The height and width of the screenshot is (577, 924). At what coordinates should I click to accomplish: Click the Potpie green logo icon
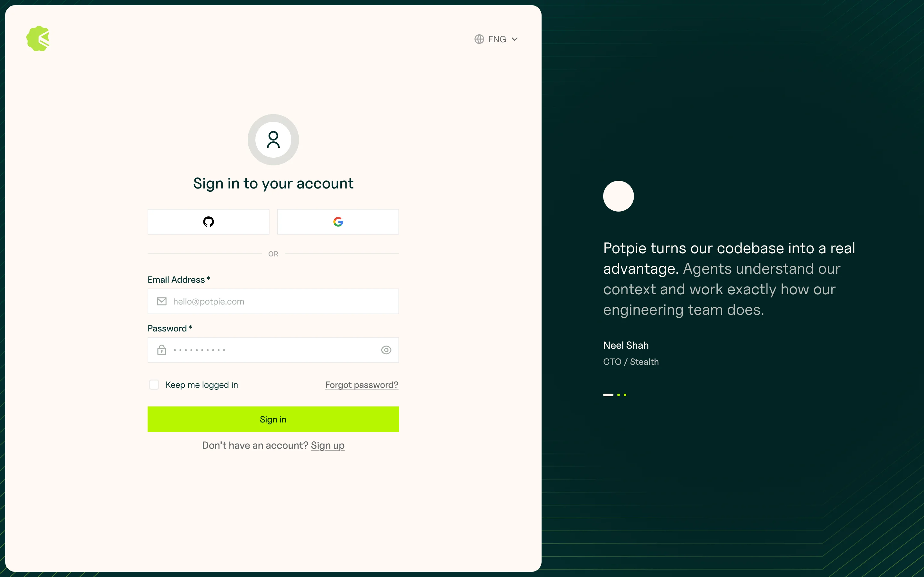coord(38,38)
